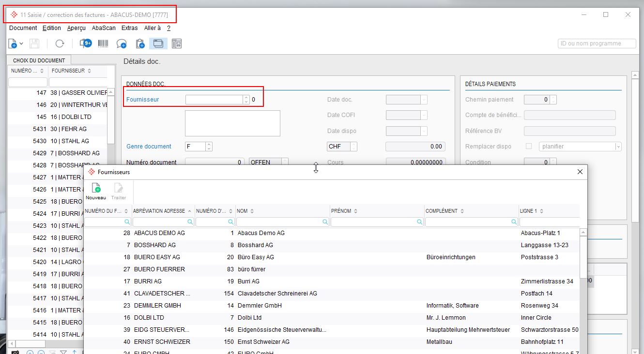Open the planifier dropdown
Viewport: 644px width, 354px height.
[x=618, y=147]
